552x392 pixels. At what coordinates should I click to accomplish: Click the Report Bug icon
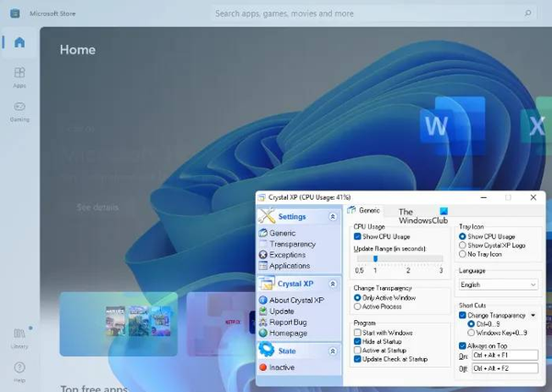262,322
